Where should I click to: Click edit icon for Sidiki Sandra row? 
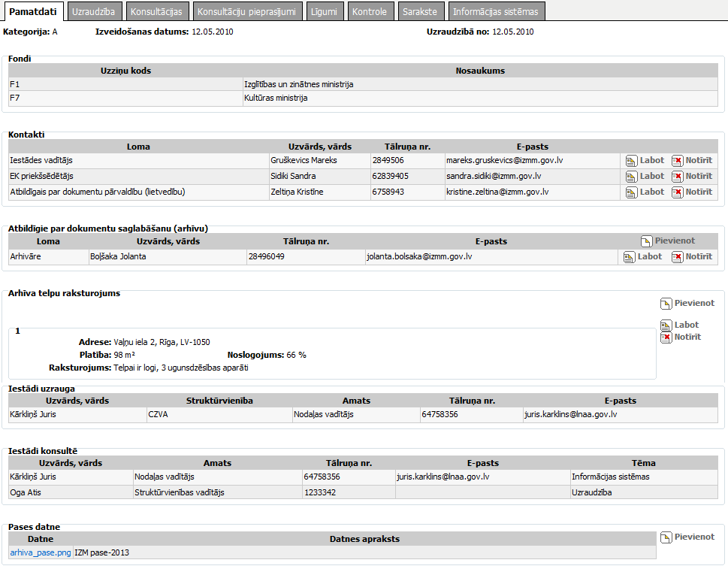[631, 176]
